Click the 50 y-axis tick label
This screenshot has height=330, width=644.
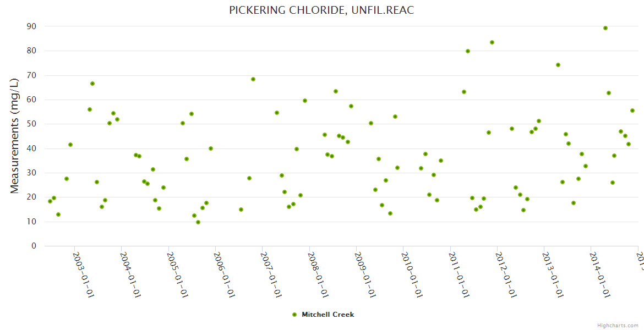pos(31,124)
